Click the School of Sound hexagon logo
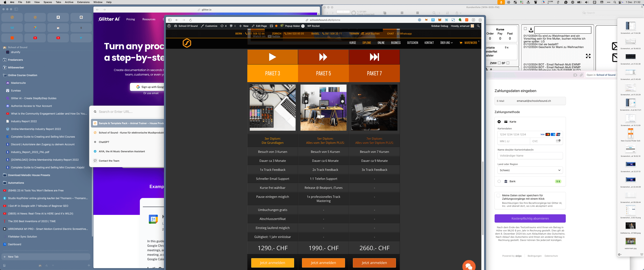 pos(187,43)
